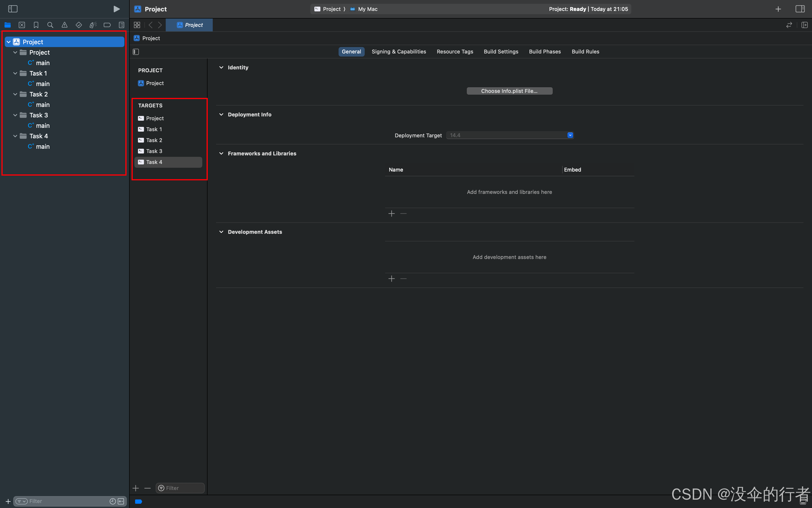Open scheme selector Project in toolbar
The image size is (812, 508).
pyautogui.click(x=328, y=9)
